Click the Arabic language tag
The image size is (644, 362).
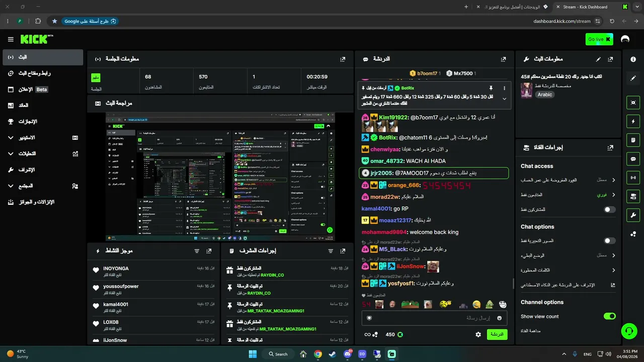(545, 95)
